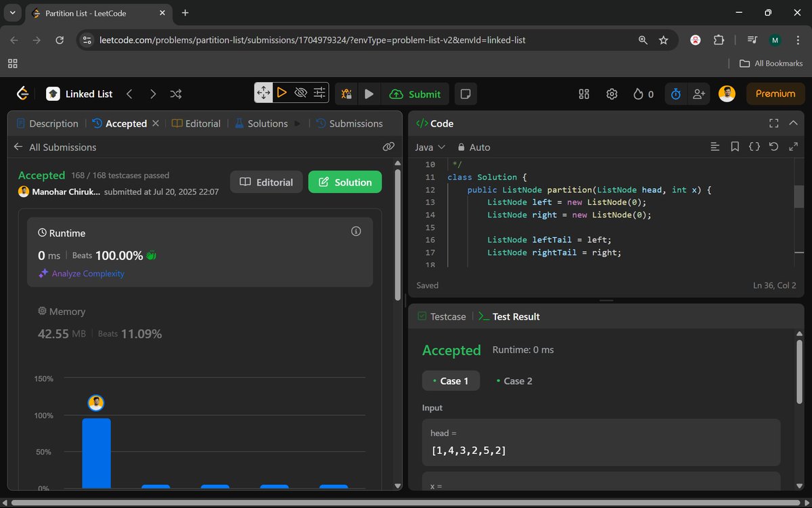812x508 pixels.
Task: Reset code with the undo arrow icon
Action: click(774, 146)
